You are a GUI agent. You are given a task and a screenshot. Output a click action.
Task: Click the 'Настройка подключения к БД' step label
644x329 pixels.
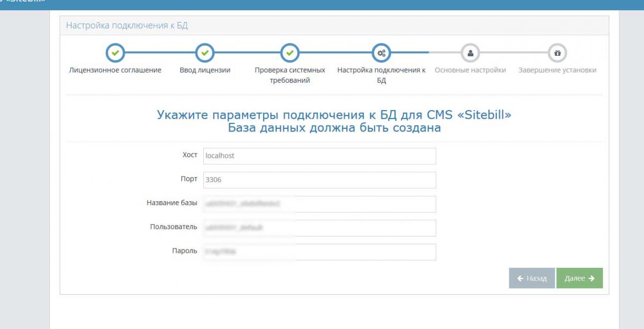[382, 75]
